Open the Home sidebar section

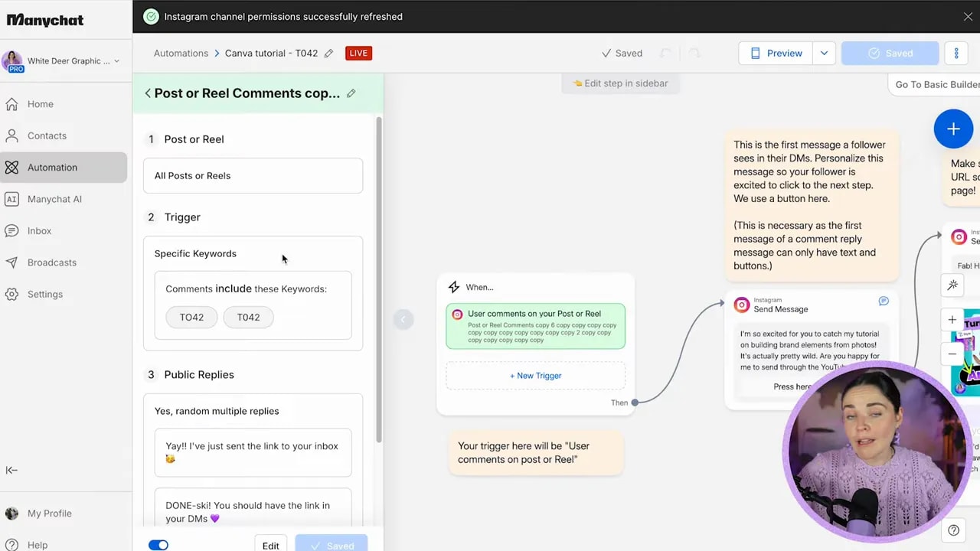pyautogui.click(x=41, y=104)
